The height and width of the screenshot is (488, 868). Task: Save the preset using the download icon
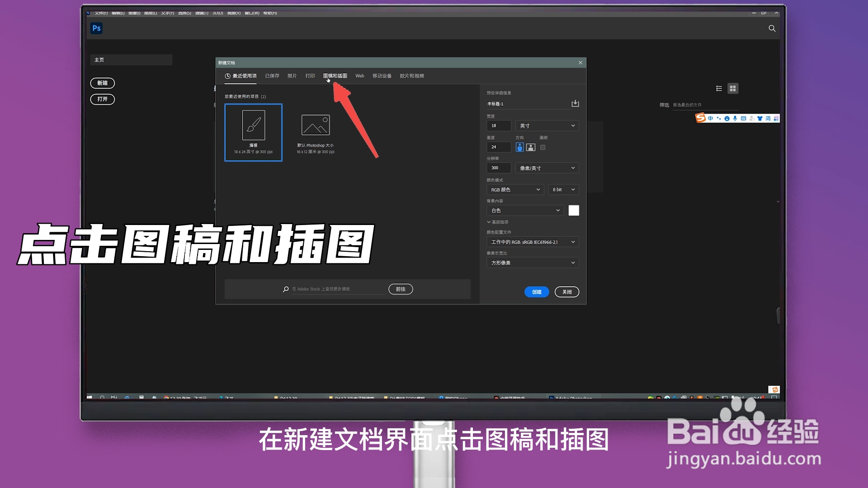(575, 103)
